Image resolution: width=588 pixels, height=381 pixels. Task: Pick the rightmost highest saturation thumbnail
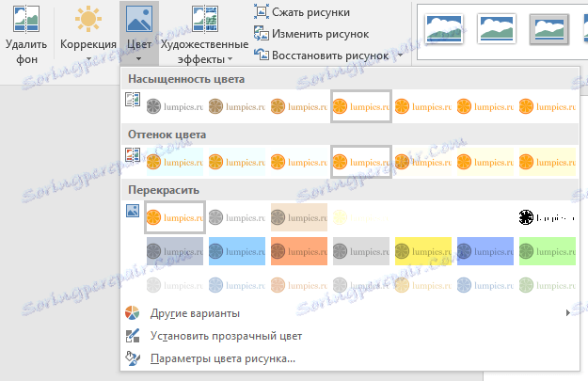tap(548, 106)
